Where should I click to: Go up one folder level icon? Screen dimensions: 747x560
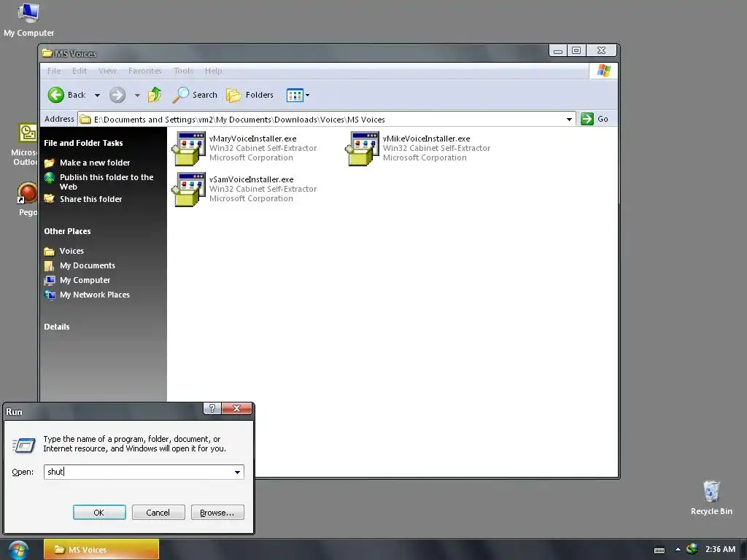(x=155, y=95)
